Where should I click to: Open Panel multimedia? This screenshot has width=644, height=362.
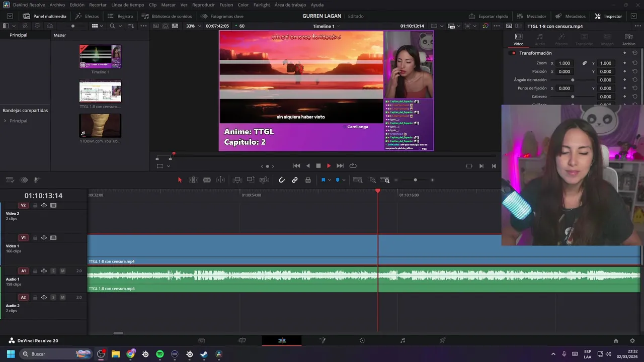pyautogui.click(x=45, y=16)
